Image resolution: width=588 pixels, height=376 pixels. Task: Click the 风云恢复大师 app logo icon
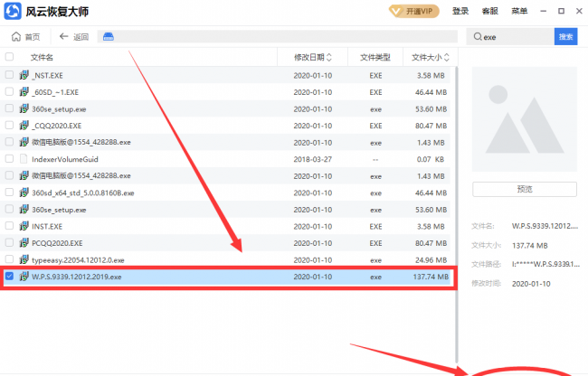13,11
